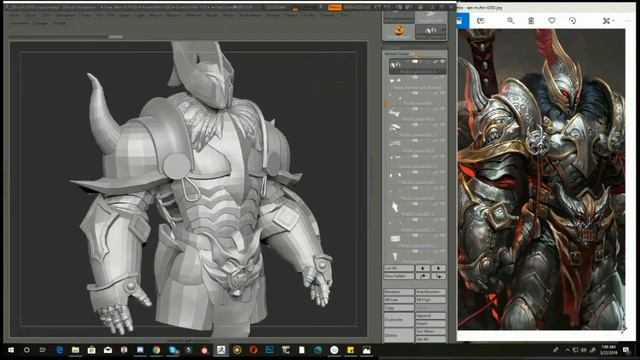
Task: Click the Zoom magnifier in Photos
Action: [510, 20]
